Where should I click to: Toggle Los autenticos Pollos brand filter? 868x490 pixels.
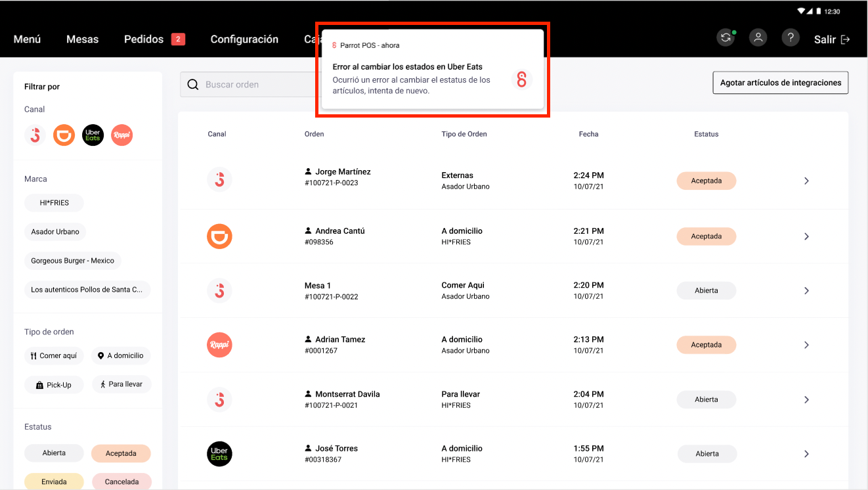(87, 290)
